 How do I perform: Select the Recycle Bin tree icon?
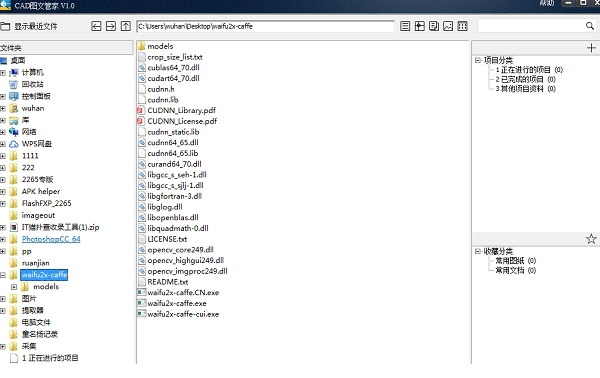[x=13, y=84]
